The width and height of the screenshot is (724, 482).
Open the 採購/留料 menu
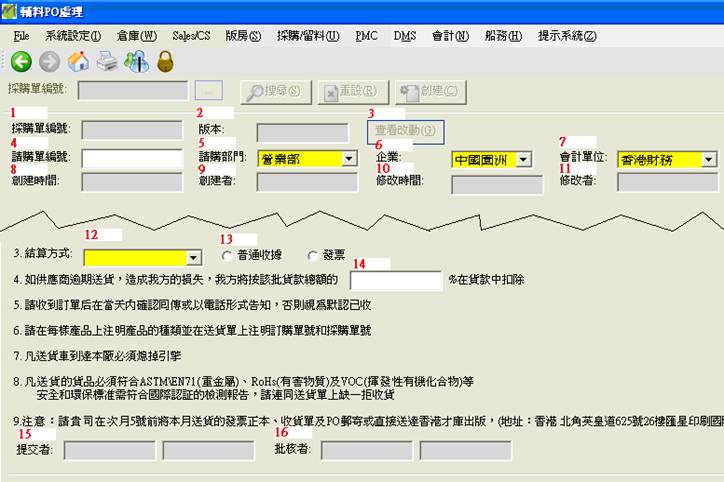coord(310,36)
